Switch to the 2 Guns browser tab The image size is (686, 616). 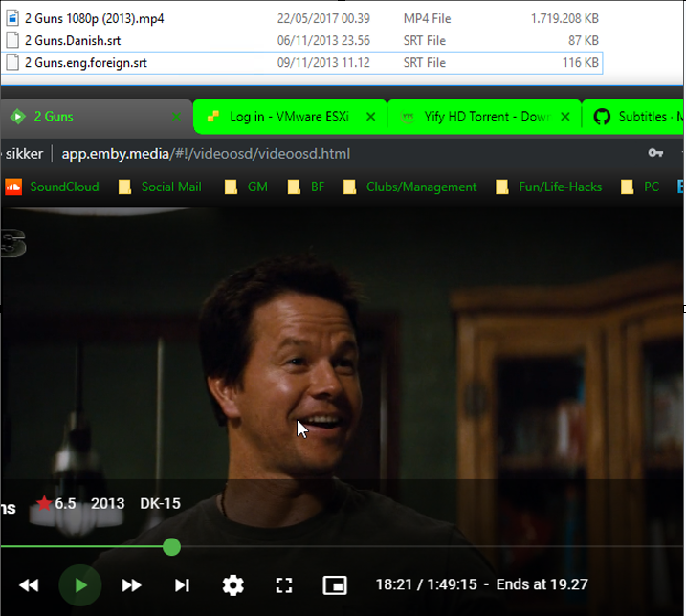coord(97,117)
